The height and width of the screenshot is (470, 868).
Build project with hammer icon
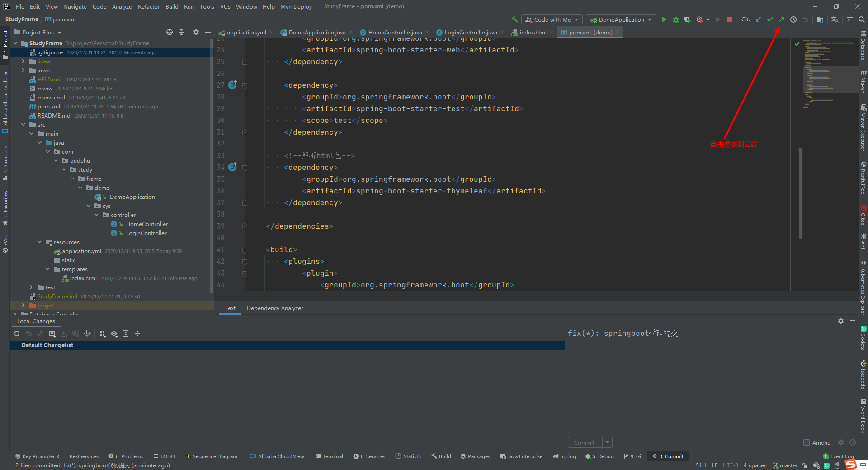[514, 19]
